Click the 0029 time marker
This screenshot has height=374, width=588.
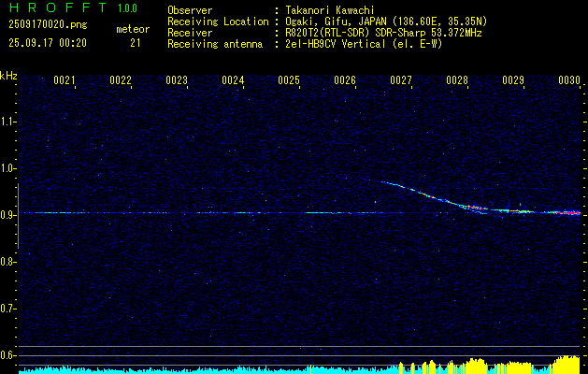tap(513, 80)
